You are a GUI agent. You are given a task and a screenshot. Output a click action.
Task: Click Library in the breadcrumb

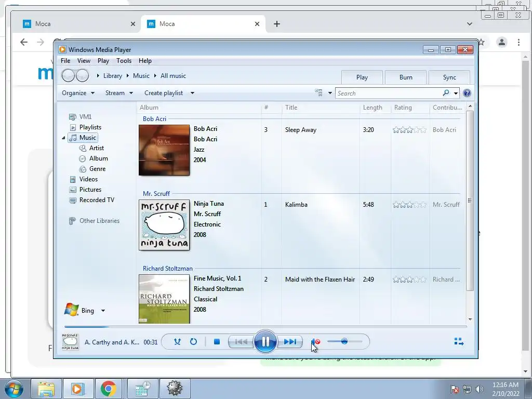[113, 76]
